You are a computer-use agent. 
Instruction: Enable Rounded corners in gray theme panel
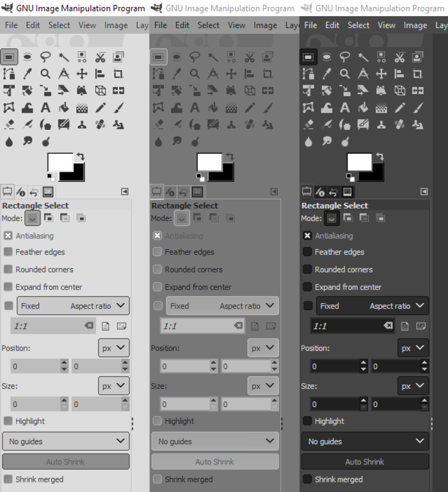[x=157, y=270]
